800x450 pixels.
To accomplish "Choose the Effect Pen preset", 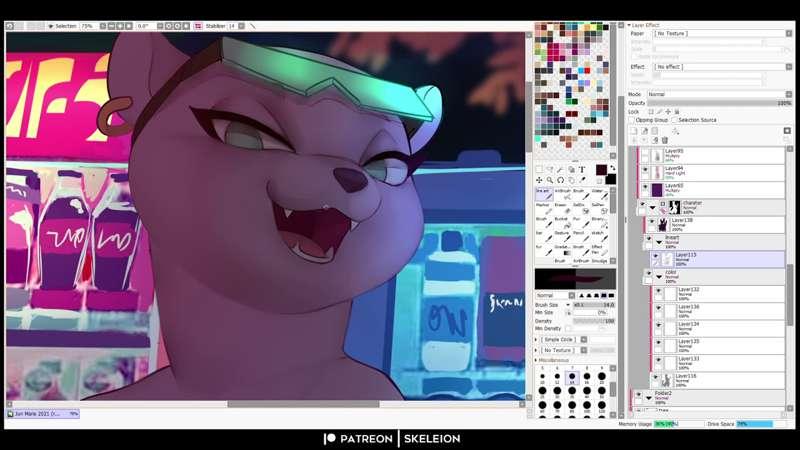I will click(x=598, y=251).
